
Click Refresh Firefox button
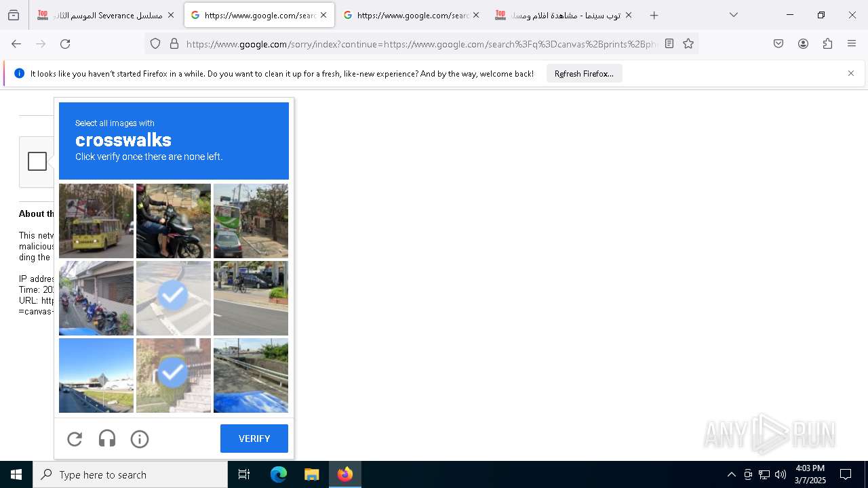click(584, 73)
